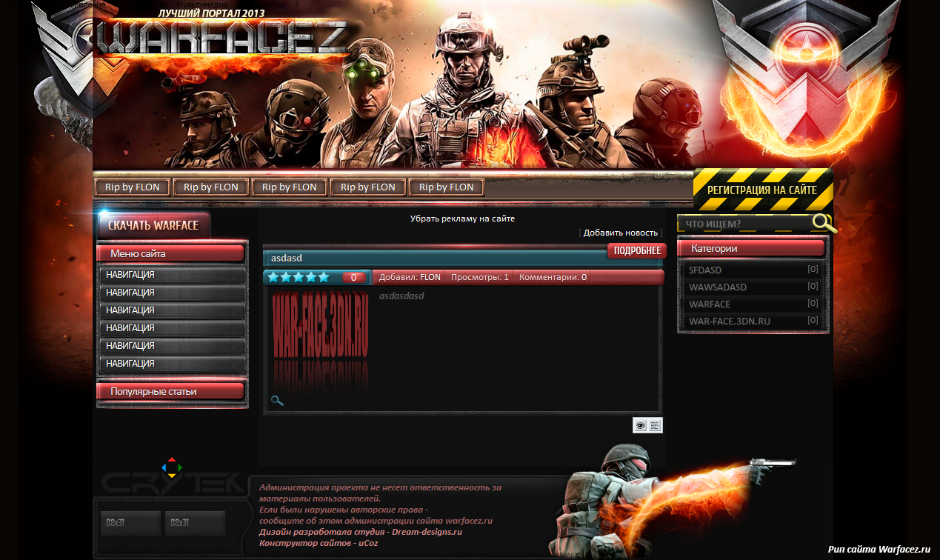Open the post via the ПОДРОБНЕЕ button
Screen dimensions: 940x560
pos(636,250)
